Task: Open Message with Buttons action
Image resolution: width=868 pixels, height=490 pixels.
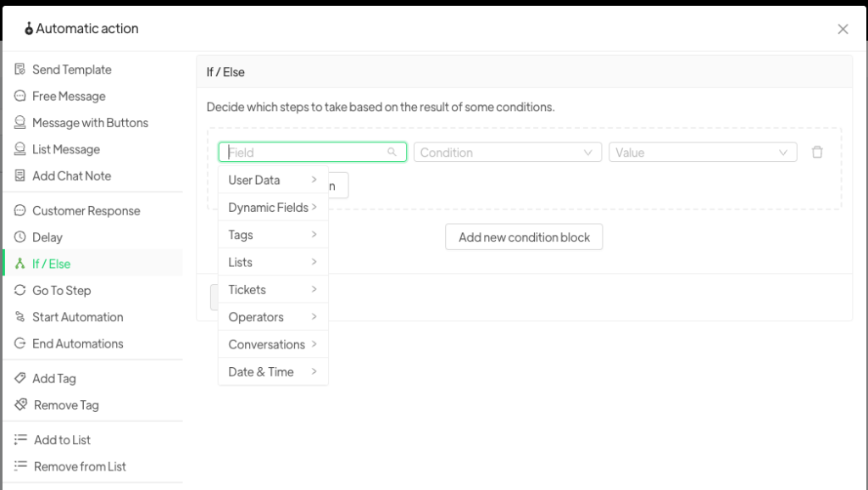Action: point(90,123)
